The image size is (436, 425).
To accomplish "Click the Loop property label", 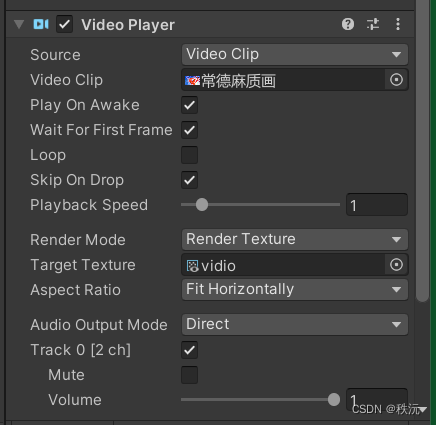I will (48, 155).
